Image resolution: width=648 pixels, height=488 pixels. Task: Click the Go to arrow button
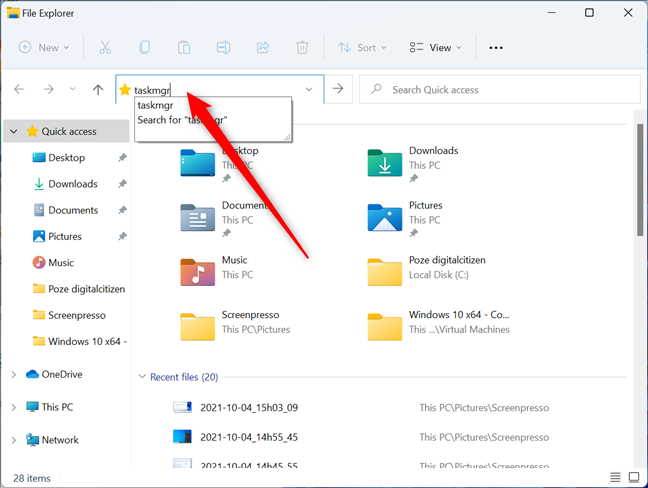(x=338, y=89)
